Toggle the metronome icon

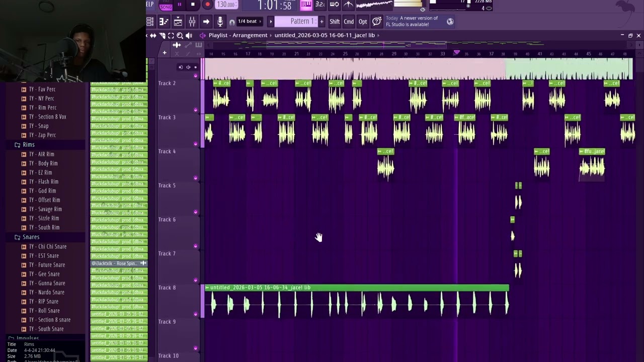pyautogui.click(x=348, y=5)
